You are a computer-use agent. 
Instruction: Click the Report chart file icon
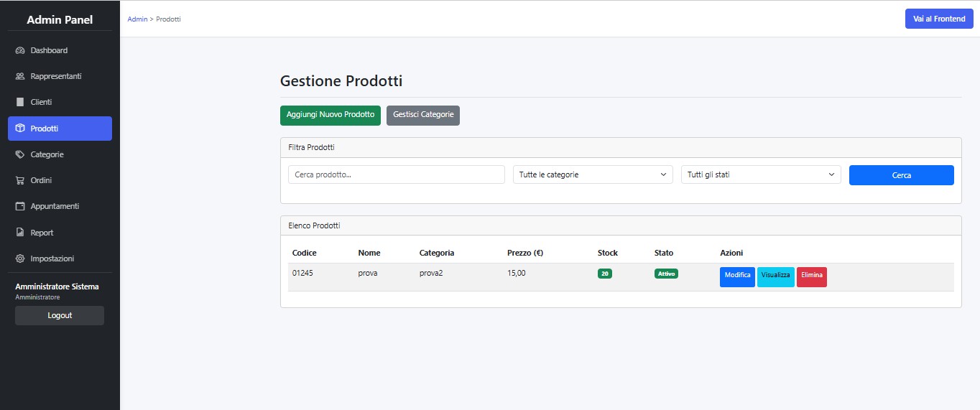point(20,233)
